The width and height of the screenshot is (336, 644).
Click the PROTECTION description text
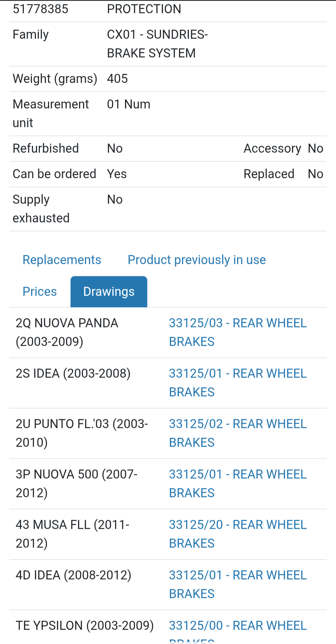click(144, 9)
